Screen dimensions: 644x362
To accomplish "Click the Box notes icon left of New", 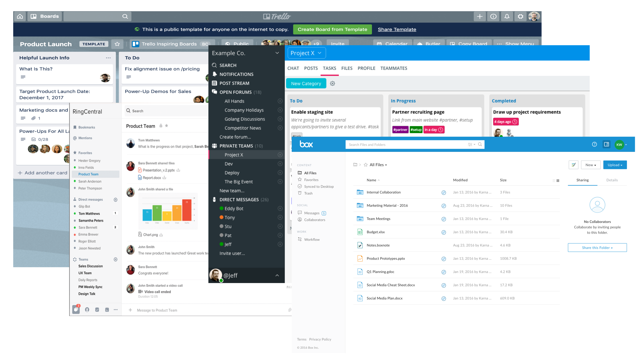I will tap(573, 165).
